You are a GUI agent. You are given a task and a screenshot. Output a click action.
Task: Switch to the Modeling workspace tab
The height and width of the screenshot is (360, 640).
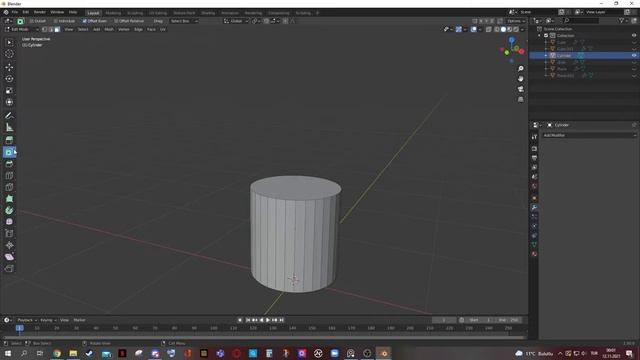(x=113, y=13)
